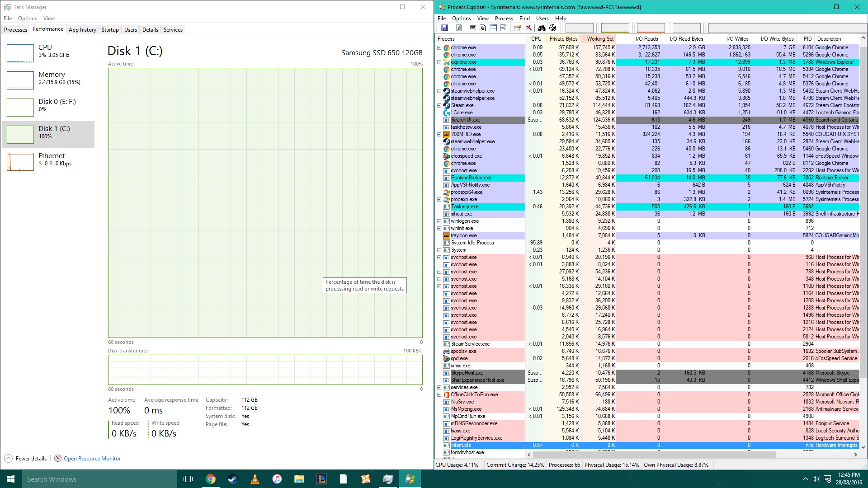868x488 pixels.
Task: Click the Refresh Now toolbar icon
Action: click(x=459, y=28)
